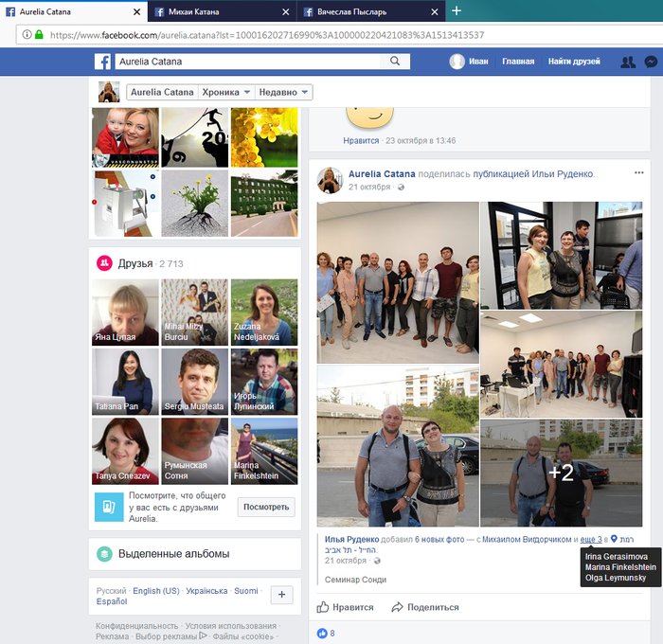
Task: Open Игорь Лупинский friend thumbnail
Action: click(x=264, y=382)
